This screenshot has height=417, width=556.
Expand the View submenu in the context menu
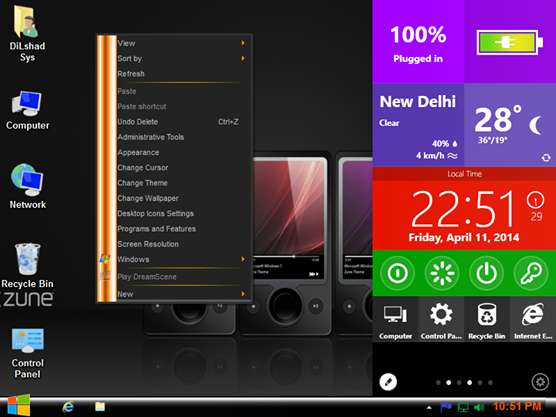pos(181,43)
